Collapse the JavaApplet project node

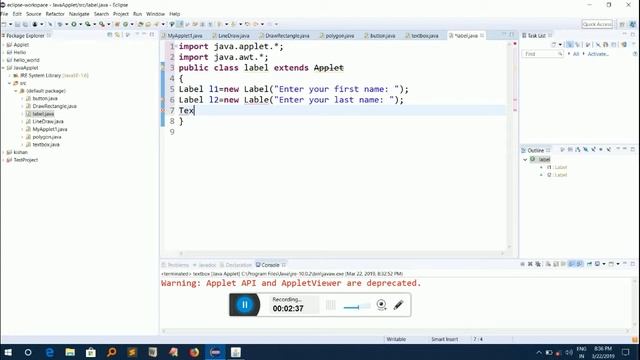[4, 68]
